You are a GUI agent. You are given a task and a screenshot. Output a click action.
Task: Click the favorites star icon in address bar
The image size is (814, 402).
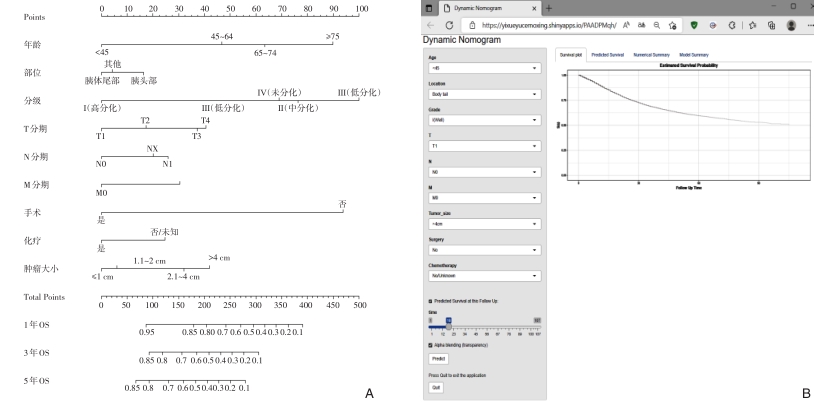coord(673,23)
